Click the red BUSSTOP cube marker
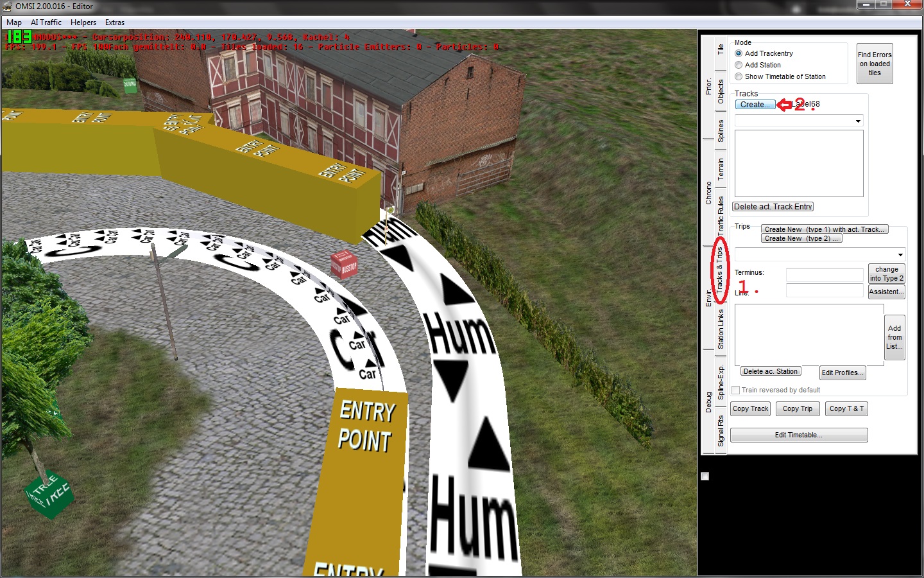 click(x=343, y=264)
